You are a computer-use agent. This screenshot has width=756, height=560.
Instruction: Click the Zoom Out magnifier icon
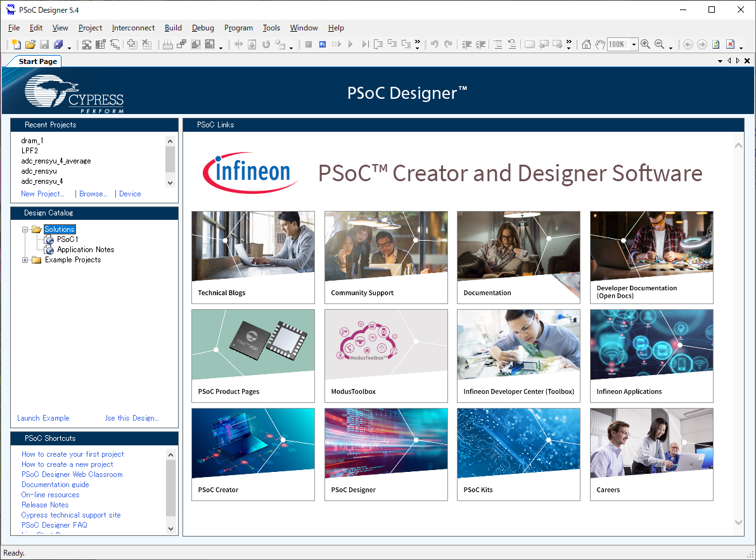point(660,44)
